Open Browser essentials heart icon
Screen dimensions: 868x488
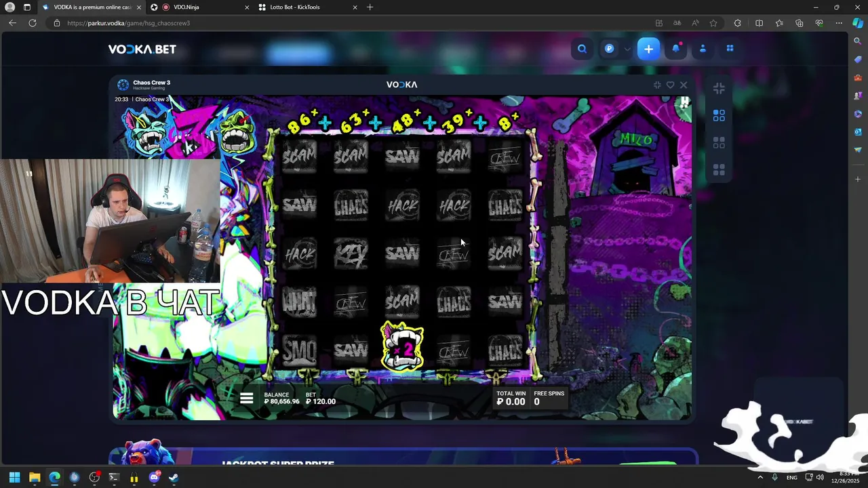[x=819, y=23]
